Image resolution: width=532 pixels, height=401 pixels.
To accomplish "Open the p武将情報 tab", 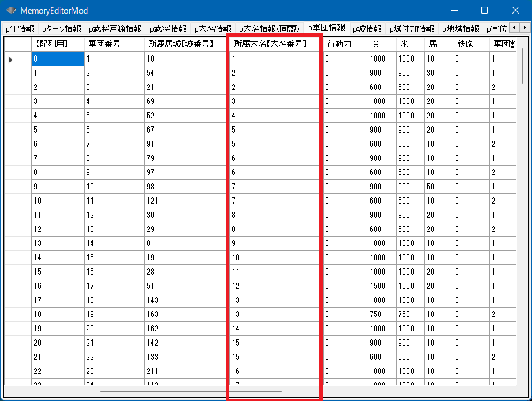I will pos(168,29).
